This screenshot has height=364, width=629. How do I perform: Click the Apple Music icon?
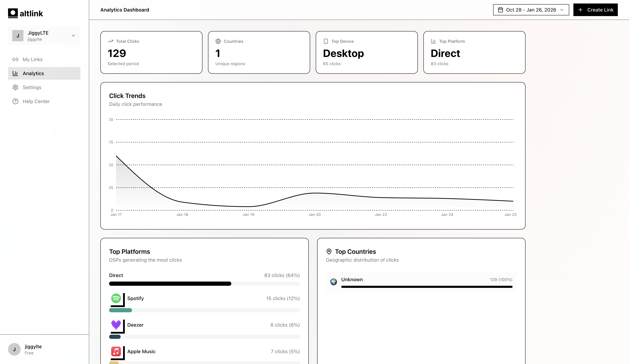[116, 352]
